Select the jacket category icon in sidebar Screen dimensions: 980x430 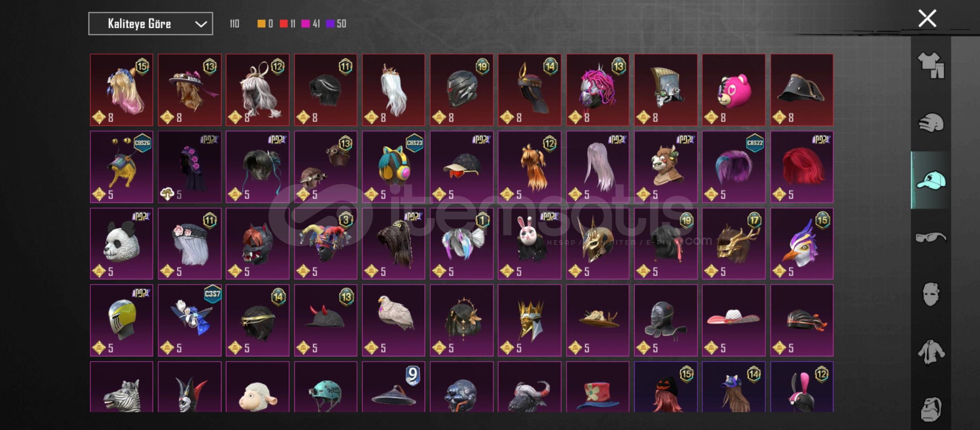931,352
